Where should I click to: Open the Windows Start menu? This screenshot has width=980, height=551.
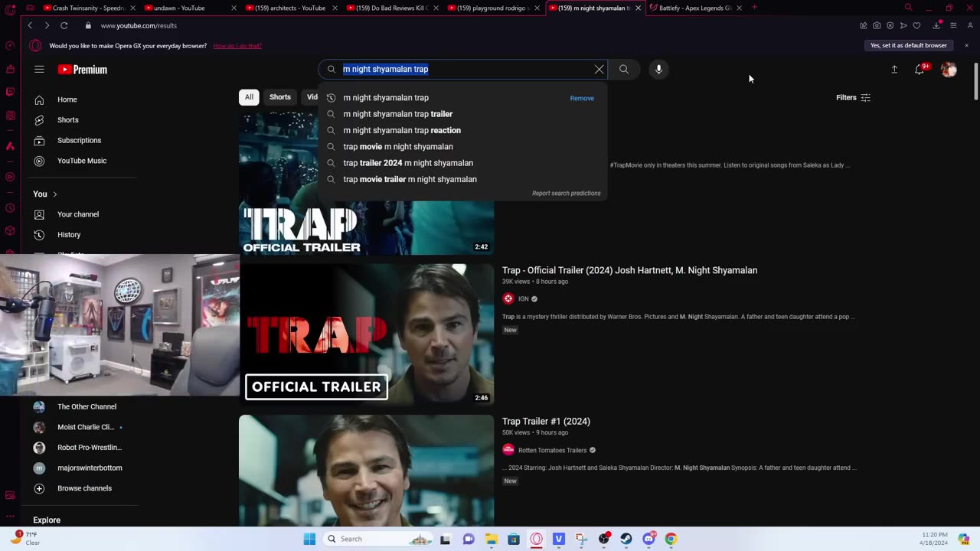(x=309, y=539)
